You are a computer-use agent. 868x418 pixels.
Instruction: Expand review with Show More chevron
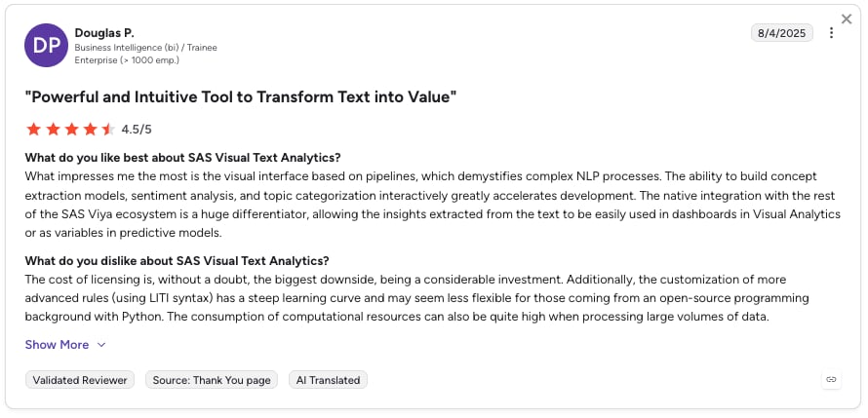coord(101,345)
